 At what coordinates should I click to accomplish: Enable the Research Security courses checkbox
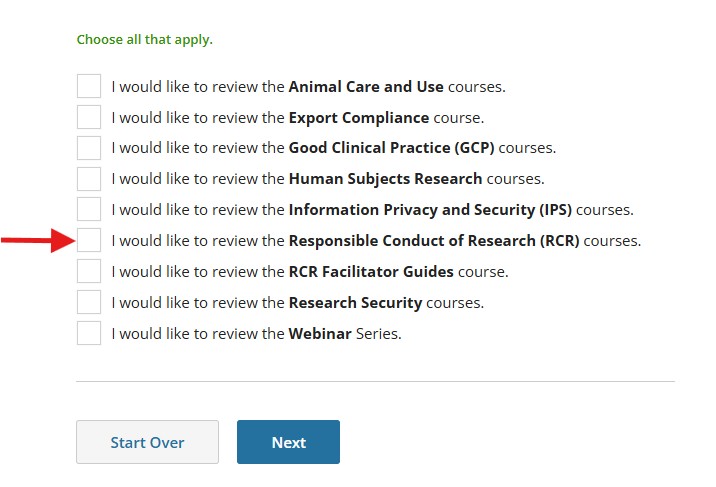[89, 302]
